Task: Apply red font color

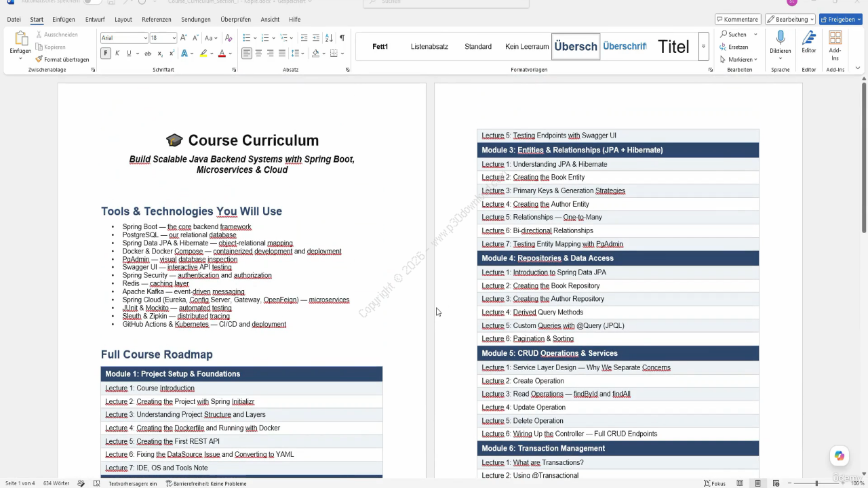Action: coord(222,54)
